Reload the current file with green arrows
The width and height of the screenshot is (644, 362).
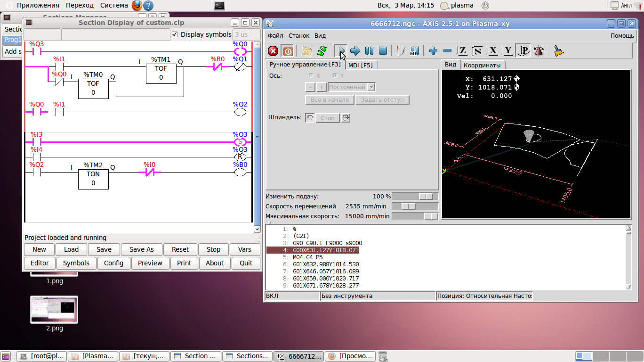click(x=322, y=51)
